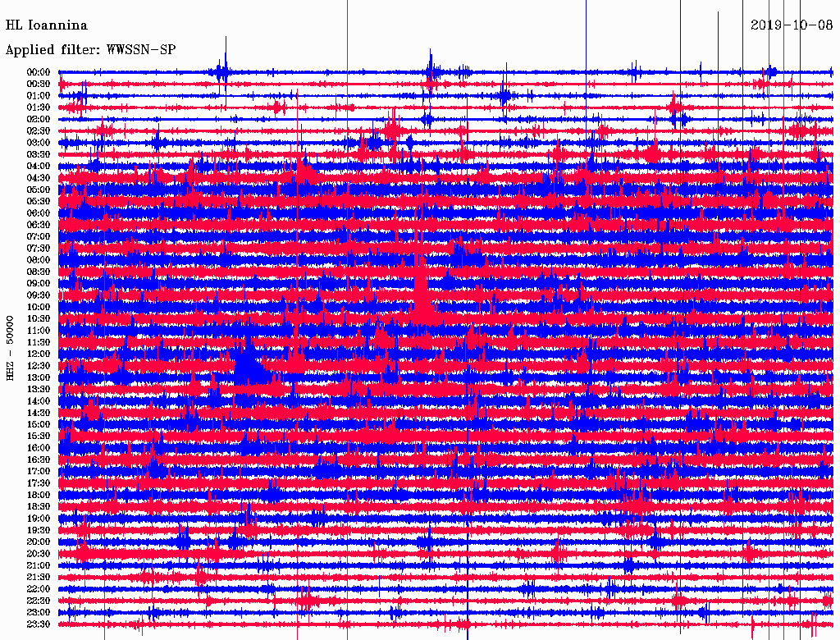The width and height of the screenshot is (840, 640).
Task: Select the 03:00 time row label
Action: 39,143
